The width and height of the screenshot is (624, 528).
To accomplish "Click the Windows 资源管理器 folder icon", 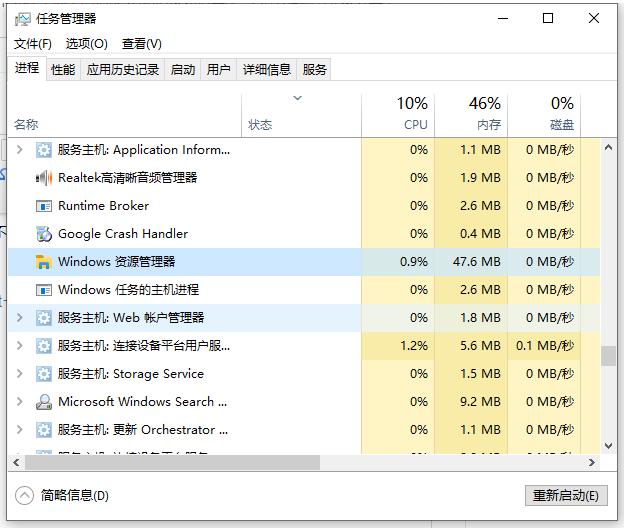I will click(x=43, y=262).
